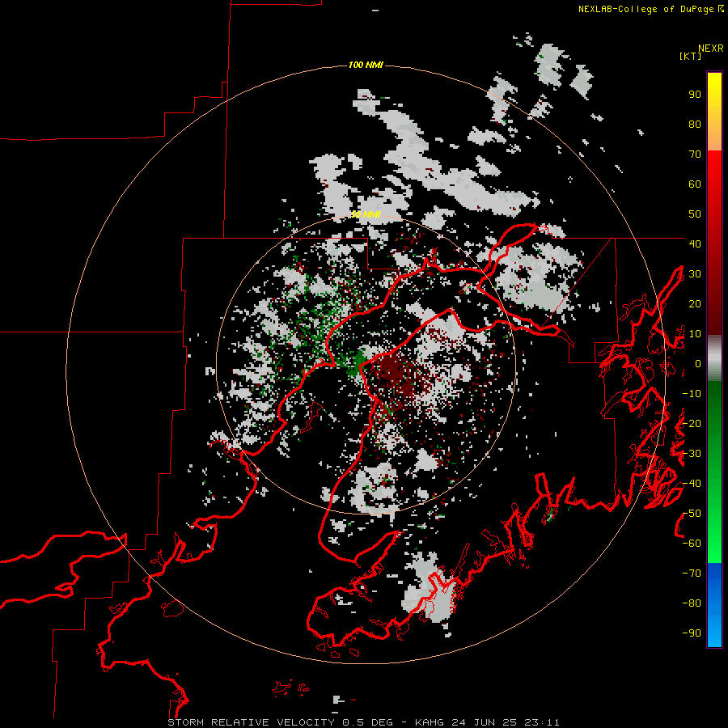Viewport: 728px width, 728px height.
Task: Click the 0 value on the velocity scale
Action: 698,364
